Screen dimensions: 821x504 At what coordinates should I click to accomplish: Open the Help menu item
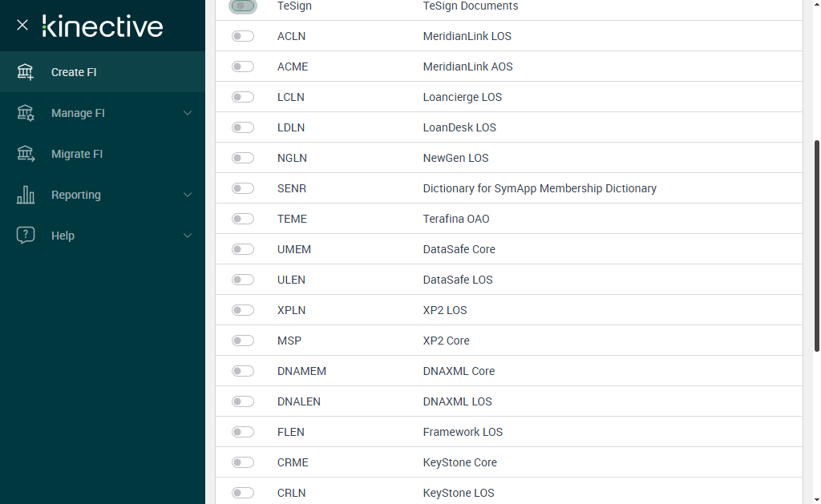tap(103, 235)
